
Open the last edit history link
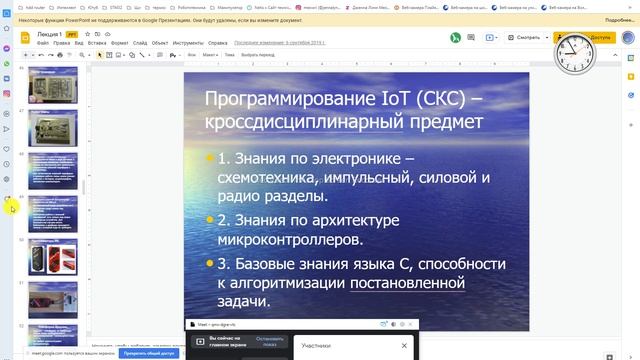pyautogui.click(x=280, y=43)
